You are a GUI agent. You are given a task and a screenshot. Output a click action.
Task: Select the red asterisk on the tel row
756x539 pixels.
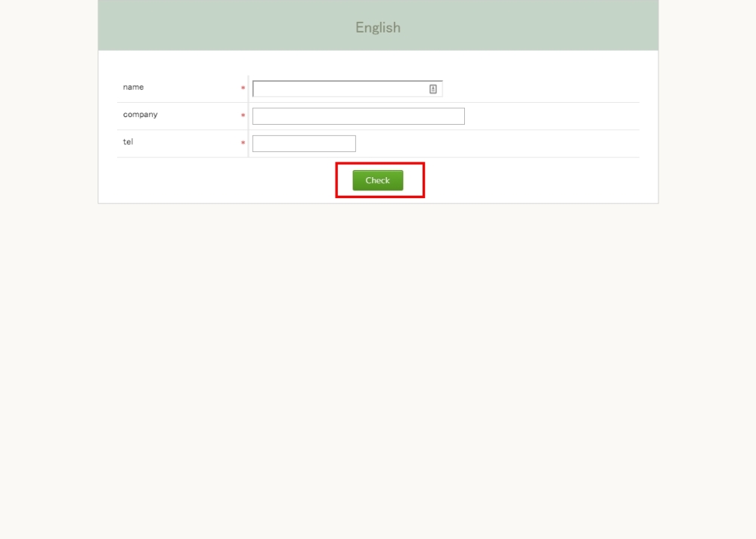tap(243, 143)
